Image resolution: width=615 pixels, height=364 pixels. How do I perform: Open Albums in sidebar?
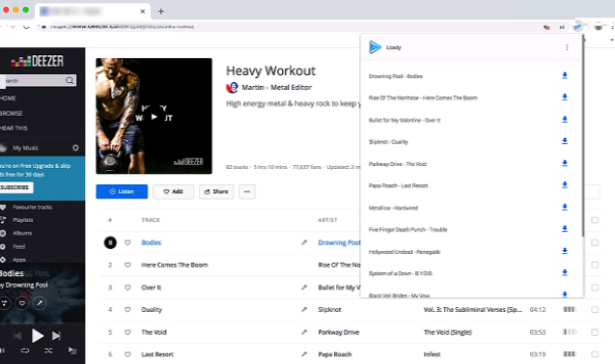tap(22, 233)
